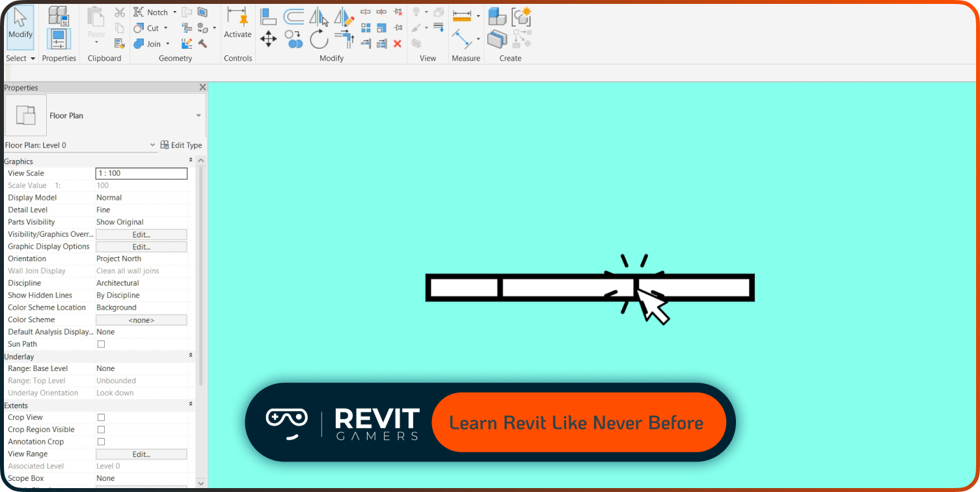
Task: Open the 'Floor Plan: Level 0' dropdown
Action: click(x=152, y=145)
